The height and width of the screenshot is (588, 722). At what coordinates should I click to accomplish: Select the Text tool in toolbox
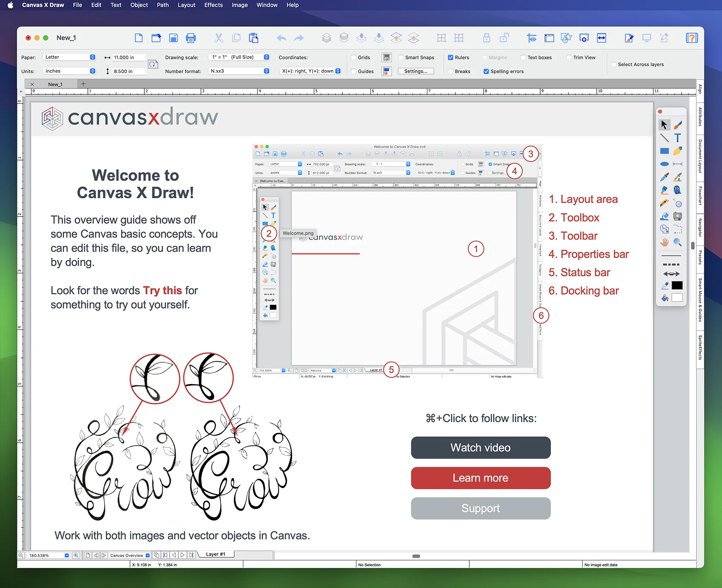[x=678, y=138]
